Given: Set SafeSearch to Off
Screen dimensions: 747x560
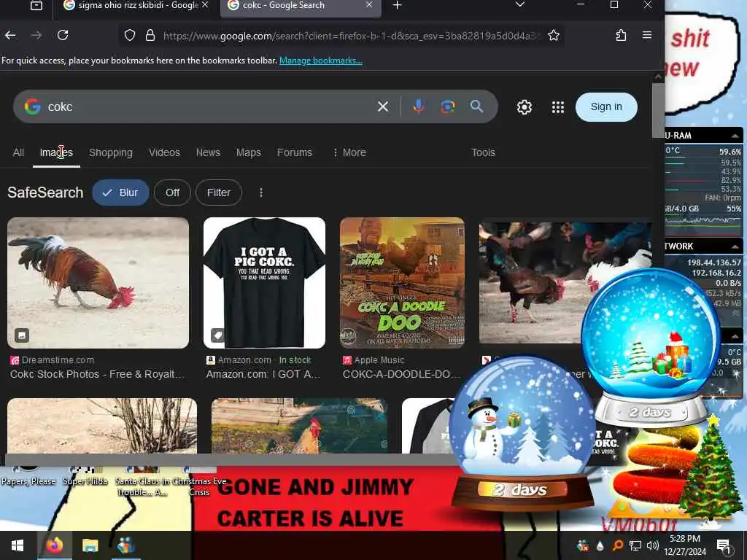Looking at the screenshot, I should tap(172, 192).
